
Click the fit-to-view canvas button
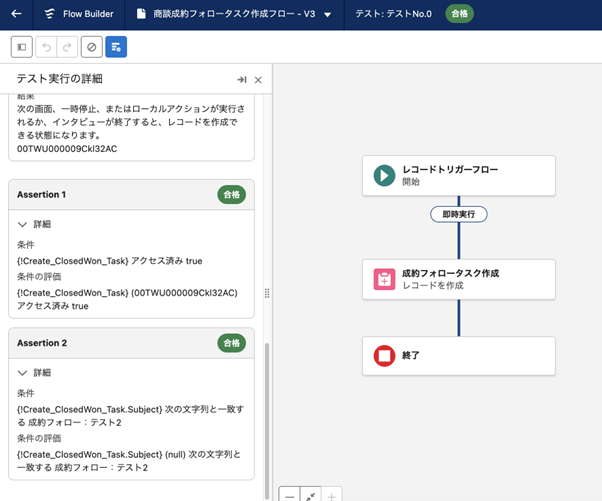click(x=311, y=494)
